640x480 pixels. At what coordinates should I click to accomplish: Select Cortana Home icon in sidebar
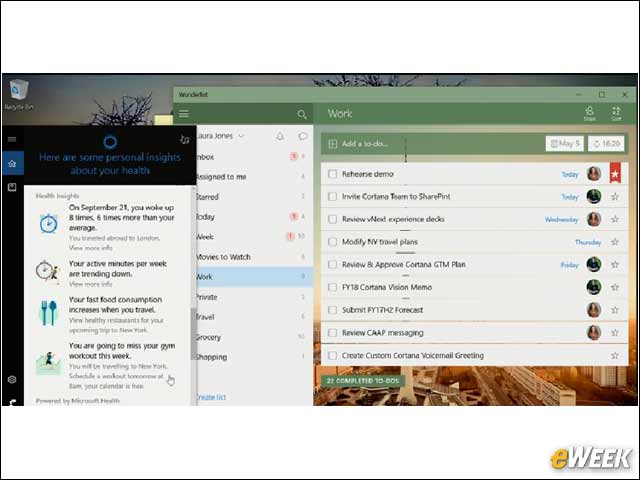pos(12,163)
